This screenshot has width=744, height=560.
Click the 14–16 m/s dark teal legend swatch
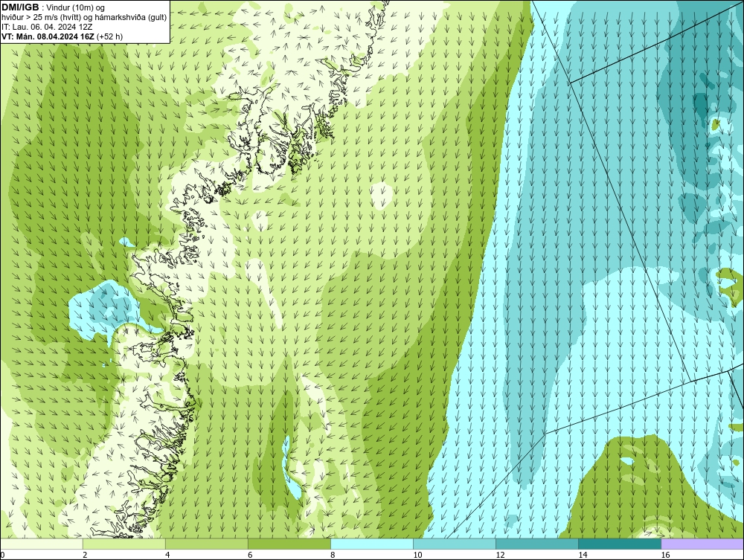tap(620, 544)
